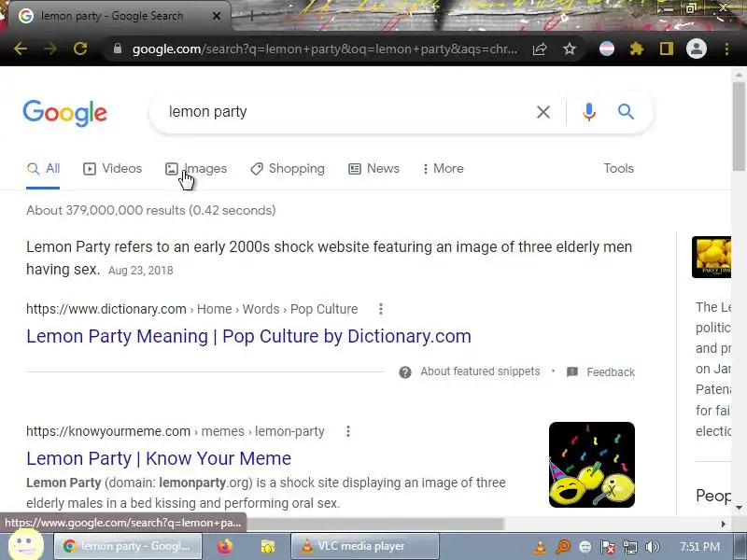
Task: Open the Chrome profile avatar
Action: 696,49
